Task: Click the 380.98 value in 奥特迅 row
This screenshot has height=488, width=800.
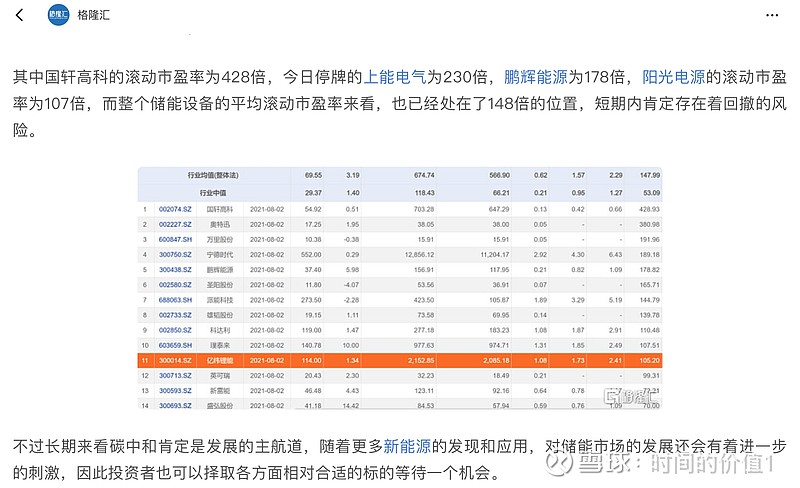Action: (x=649, y=225)
